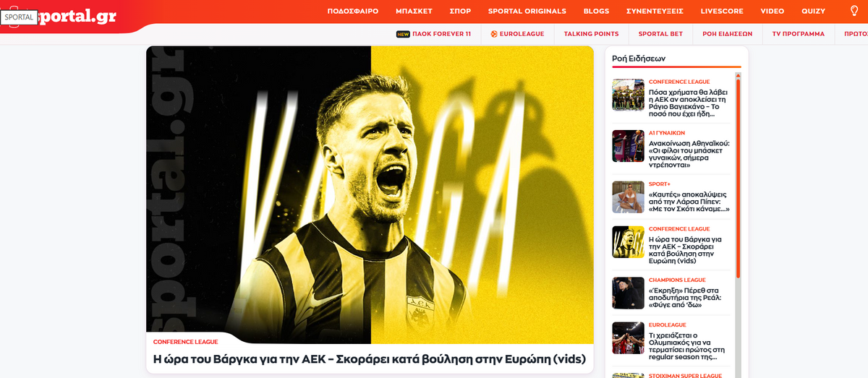Select SPORTAL ORIGINALS in top navigation

point(527,11)
